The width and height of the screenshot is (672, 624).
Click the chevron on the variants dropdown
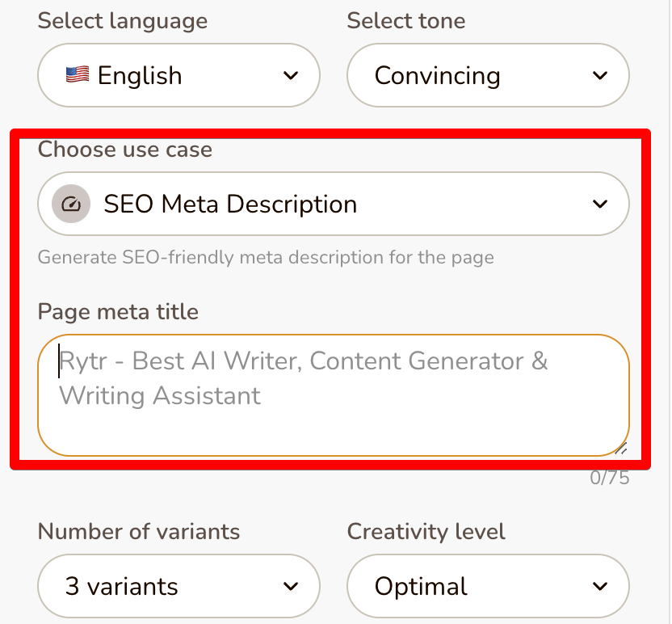tap(291, 586)
